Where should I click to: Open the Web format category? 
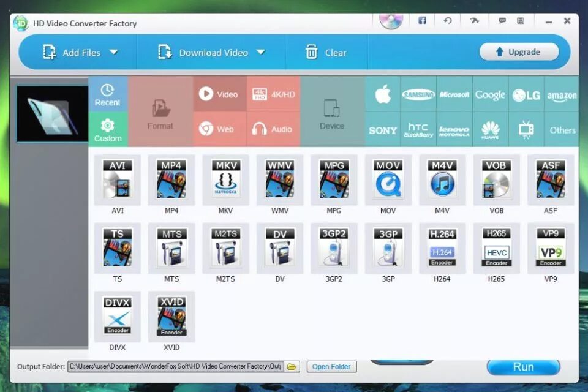click(220, 129)
